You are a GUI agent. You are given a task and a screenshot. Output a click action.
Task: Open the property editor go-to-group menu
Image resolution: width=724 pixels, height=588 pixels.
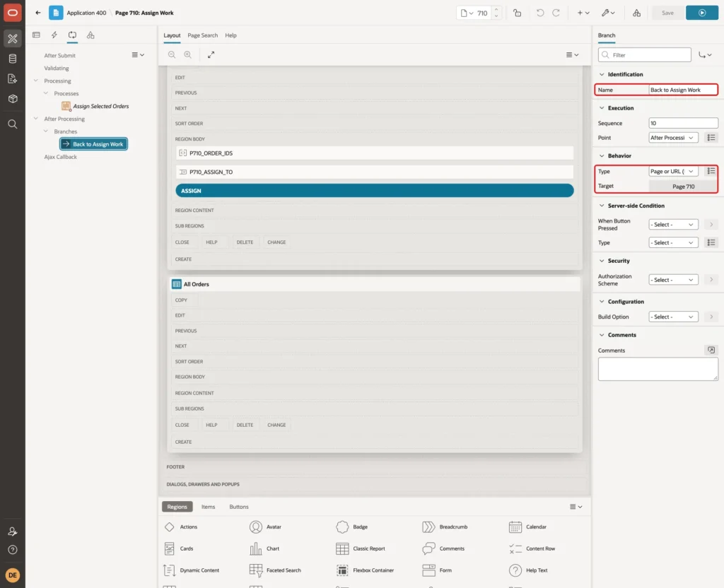point(705,55)
